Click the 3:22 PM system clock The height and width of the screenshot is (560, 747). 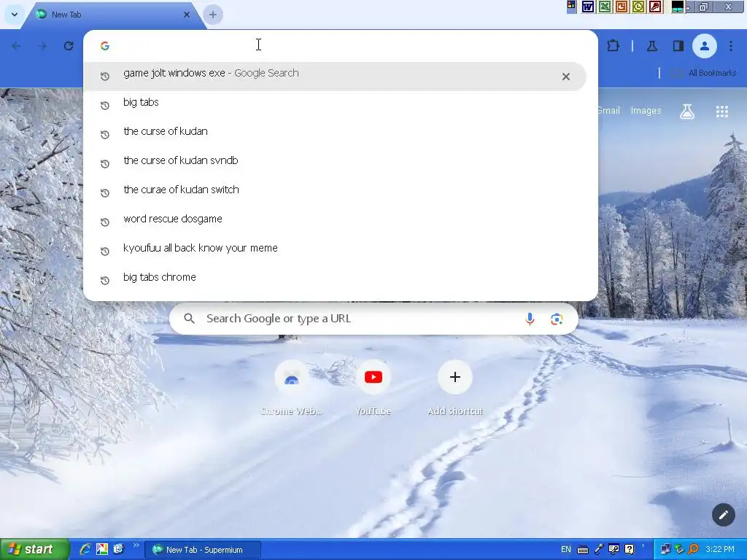click(720, 550)
